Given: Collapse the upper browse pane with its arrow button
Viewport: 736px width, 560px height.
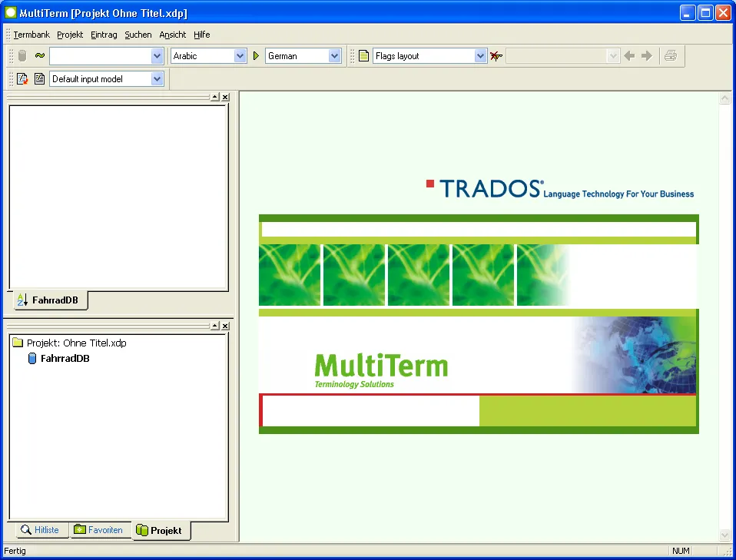Looking at the screenshot, I should pyautogui.click(x=215, y=97).
